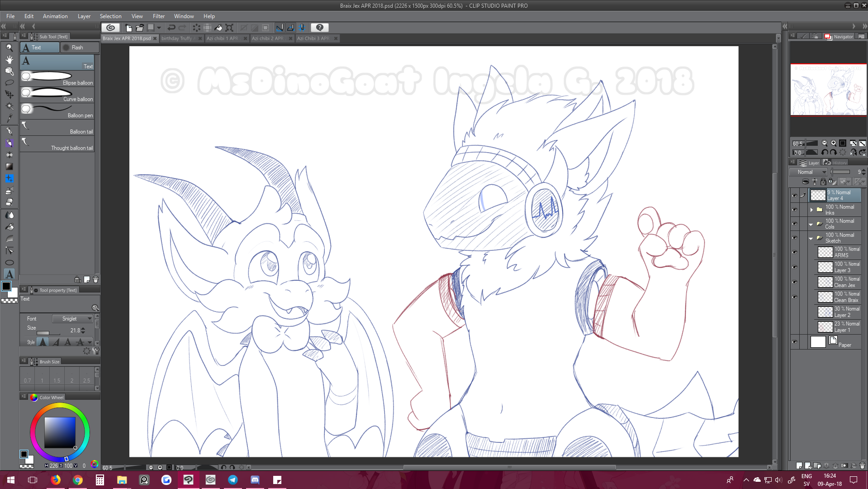
Task: Click the Navigator canvas thumbnail
Action: tap(829, 90)
